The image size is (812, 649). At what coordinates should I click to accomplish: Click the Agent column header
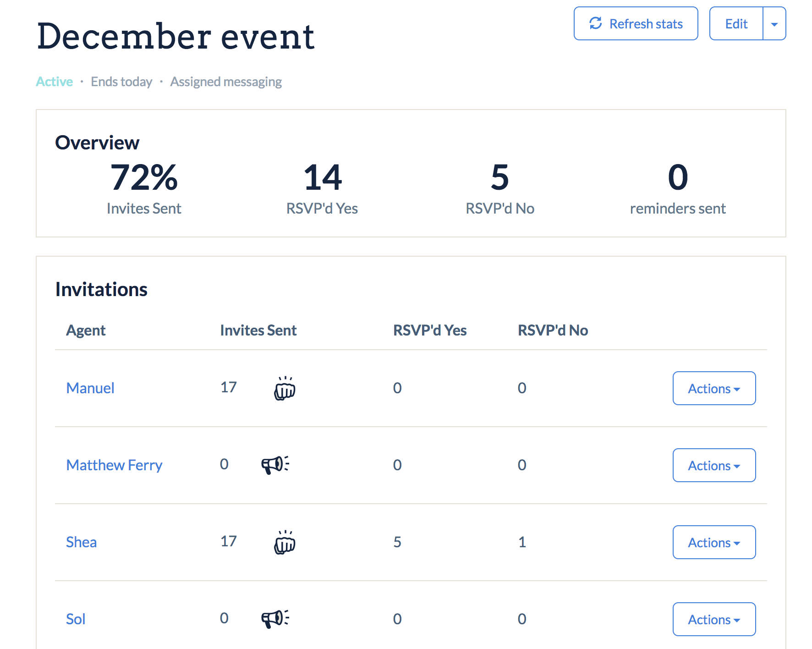pyautogui.click(x=86, y=330)
